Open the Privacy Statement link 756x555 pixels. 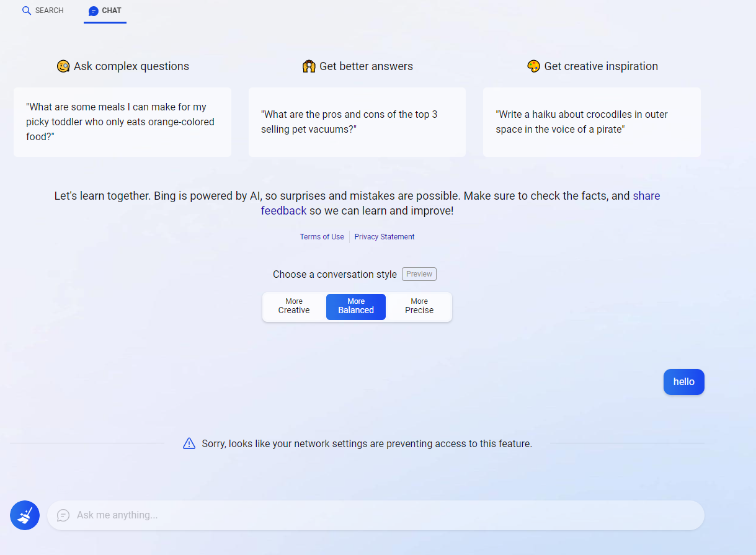[x=385, y=237]
